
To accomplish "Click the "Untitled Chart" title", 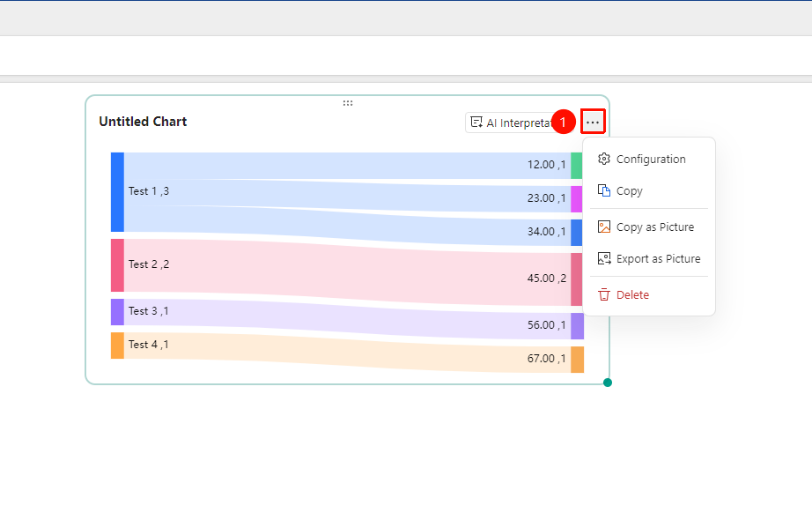I will 143,122.
